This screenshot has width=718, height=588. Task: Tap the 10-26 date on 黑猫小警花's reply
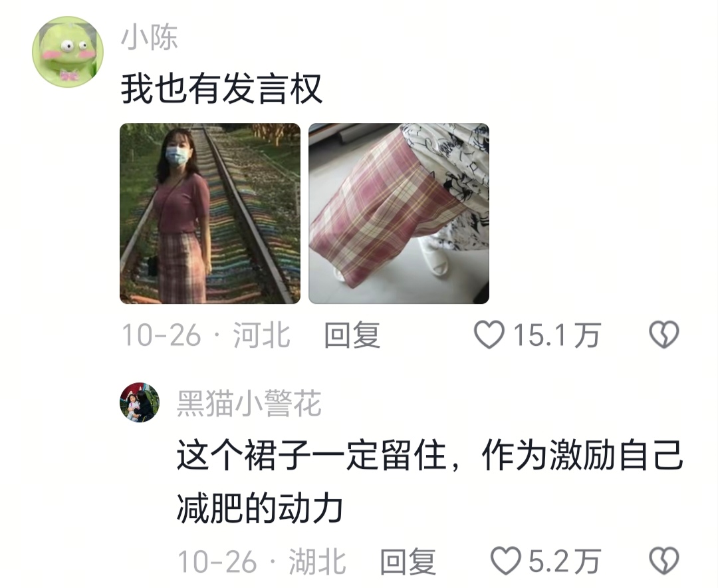(x=217, y=561)
